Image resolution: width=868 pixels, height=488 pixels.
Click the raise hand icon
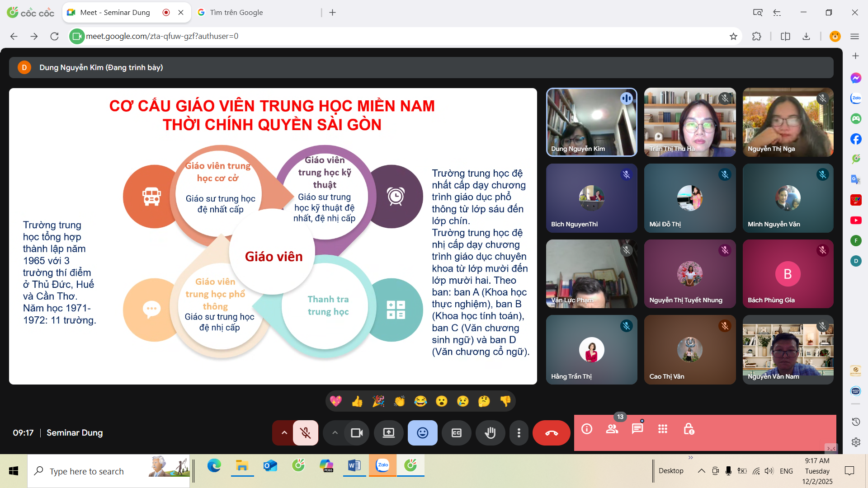pos(490,433)
